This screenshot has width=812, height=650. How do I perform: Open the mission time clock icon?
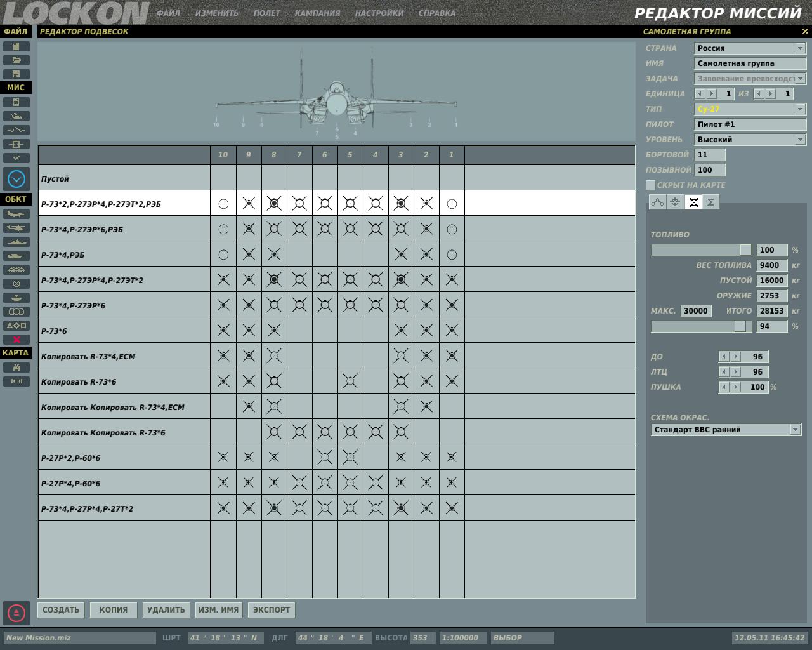click(16, 179)
